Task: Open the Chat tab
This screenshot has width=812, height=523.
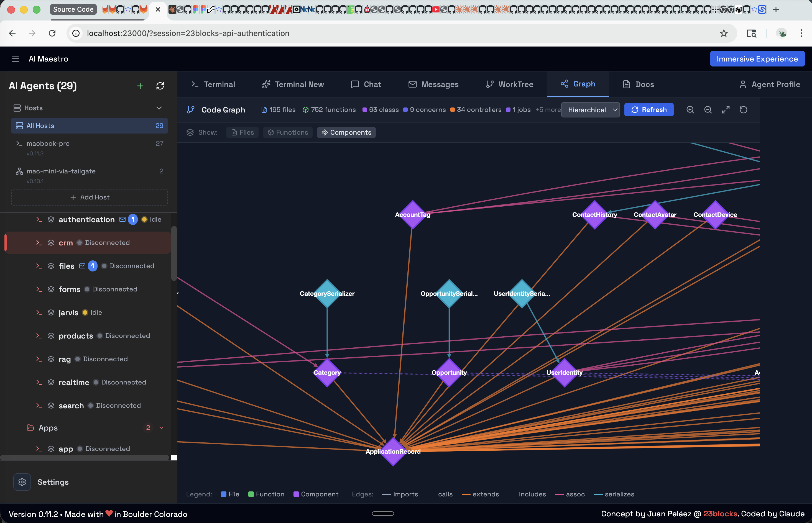Action: [x=366, y=84]
